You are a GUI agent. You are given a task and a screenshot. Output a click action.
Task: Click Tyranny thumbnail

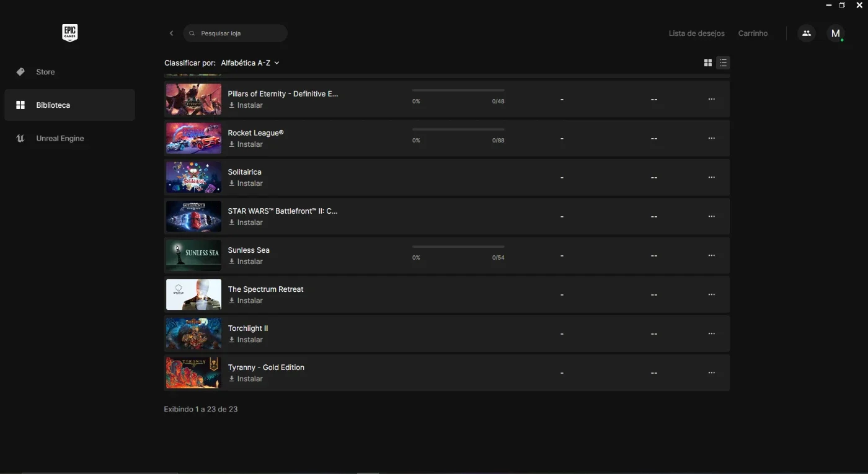pyautogui.click(x=193, y=372)
